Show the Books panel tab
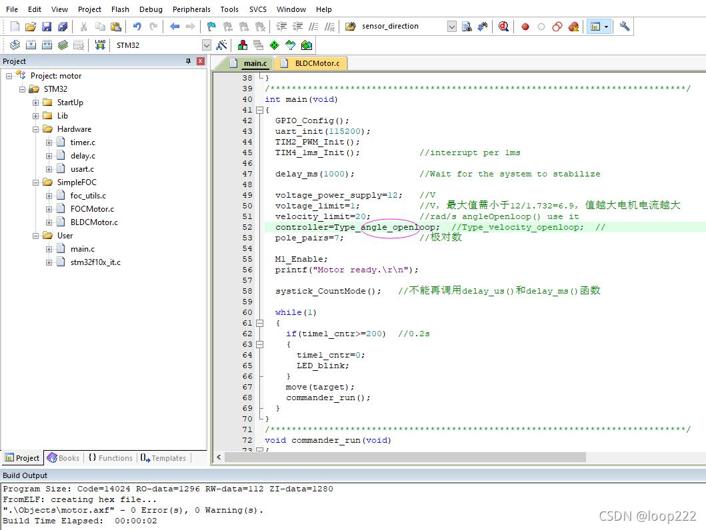706x530 pixels. click(x=63, y=458)
